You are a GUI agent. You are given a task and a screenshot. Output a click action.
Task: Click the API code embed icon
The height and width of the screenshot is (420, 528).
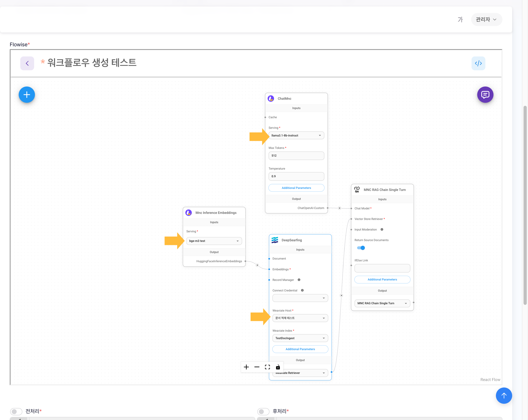coord(478,63)
